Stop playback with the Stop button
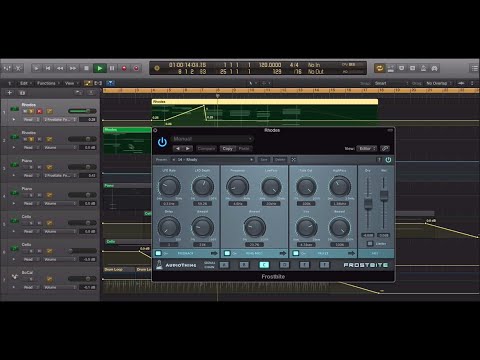Viewport: 480px width, 360px height. pyautogui.click(x=86, y=68)
